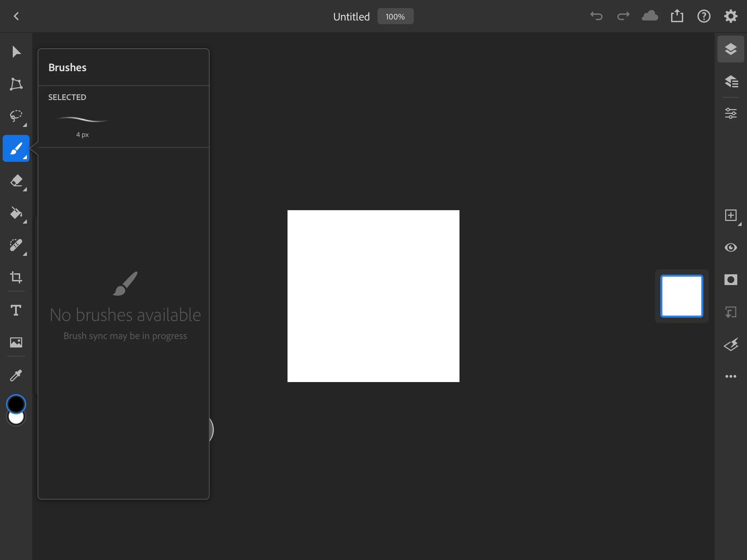Open the Place Photo tool
Viewport: 747px width, 560px height.
point(16,342)
